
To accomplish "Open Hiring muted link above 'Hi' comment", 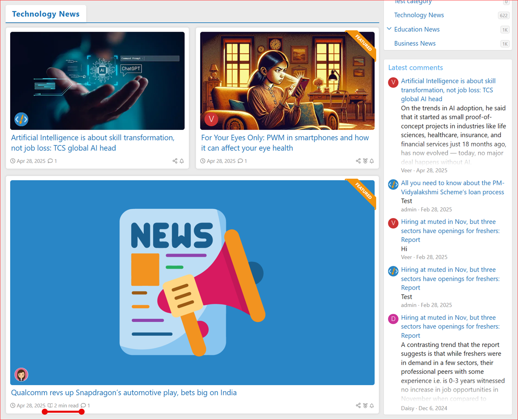I will click(450, 231).
